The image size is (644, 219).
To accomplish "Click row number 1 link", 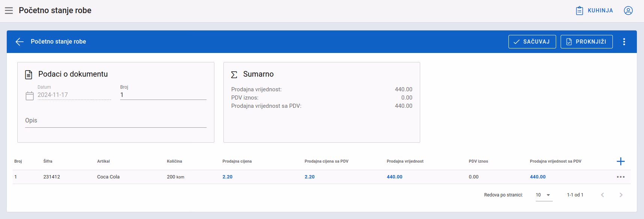I will [x=15, y=177].
